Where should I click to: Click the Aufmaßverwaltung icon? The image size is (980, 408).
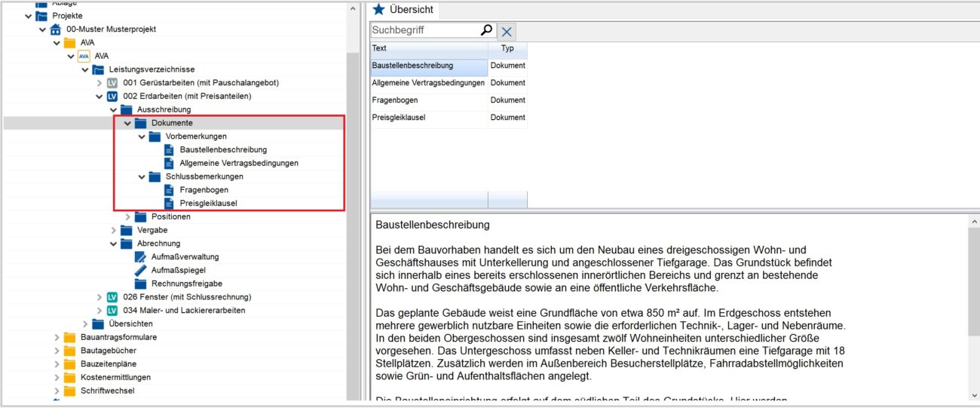pyautogui.click(x=140, y=257)
